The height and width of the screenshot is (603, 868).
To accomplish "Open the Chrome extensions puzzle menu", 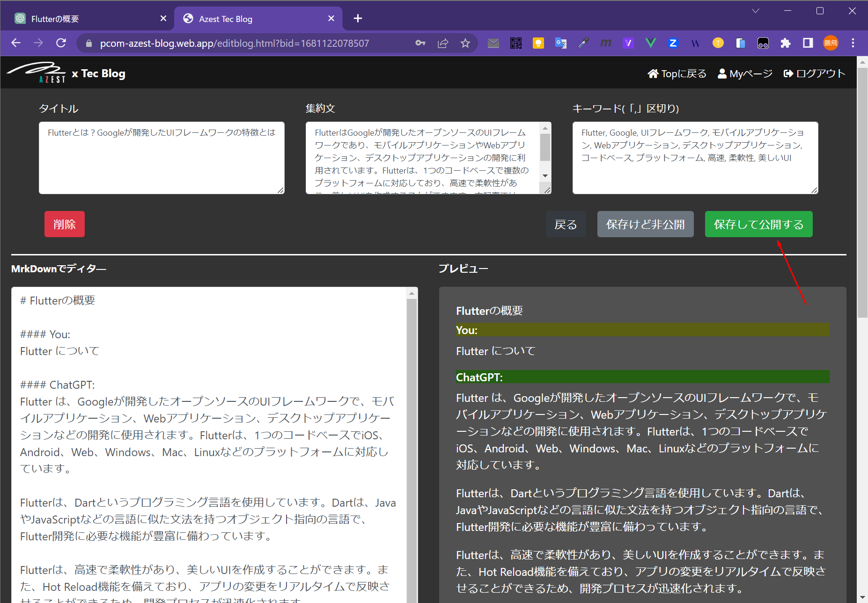I will coord(785,44).
